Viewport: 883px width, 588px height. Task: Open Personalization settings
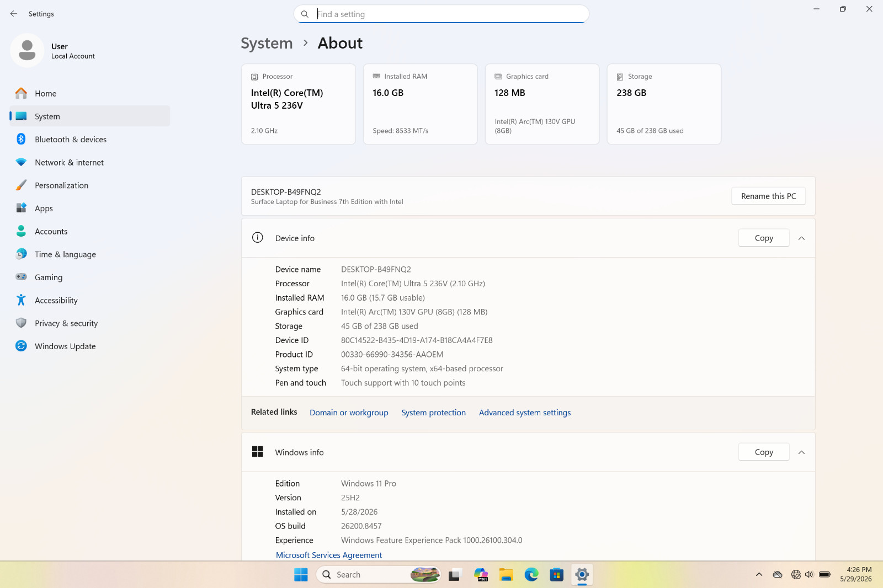coord(90,185)
